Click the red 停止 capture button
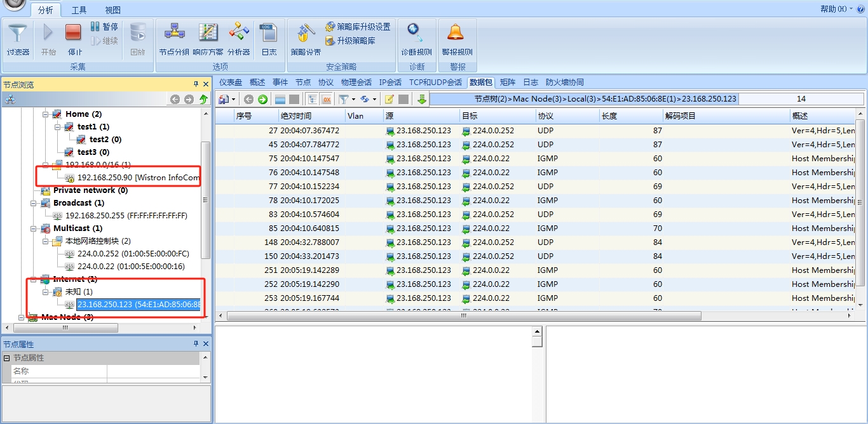The width and height of the screenshot is (868, 424). pyautogui.click(x=74, y=39)
